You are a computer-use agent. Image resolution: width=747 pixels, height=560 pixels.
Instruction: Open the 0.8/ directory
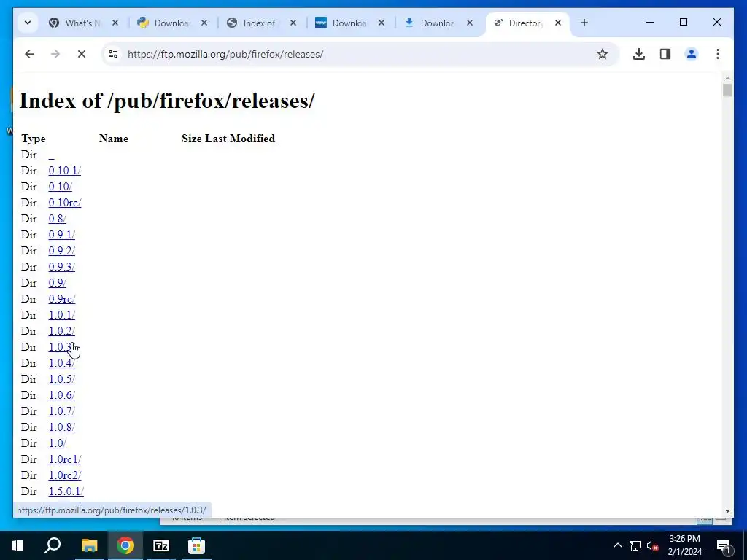[x=57, y=219]
